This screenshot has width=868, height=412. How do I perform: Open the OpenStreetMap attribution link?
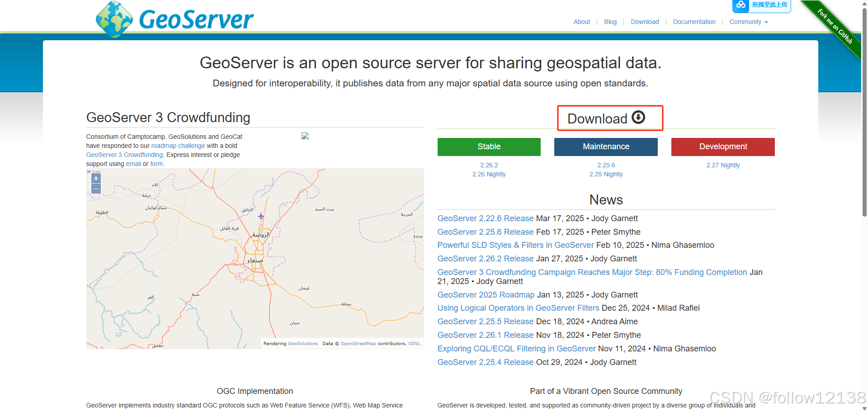(358, 344)
